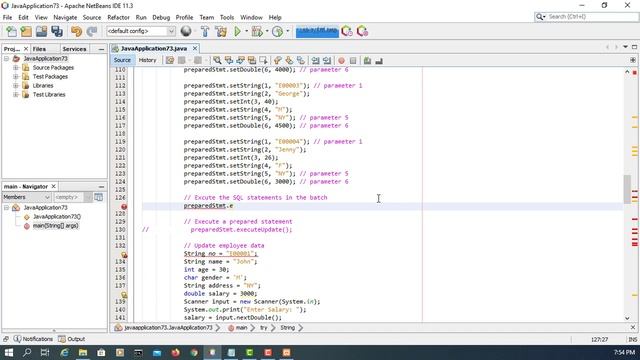Click the Debug Project icon
This screenshot has width=640, height=360.
click(x=257, y=31)
